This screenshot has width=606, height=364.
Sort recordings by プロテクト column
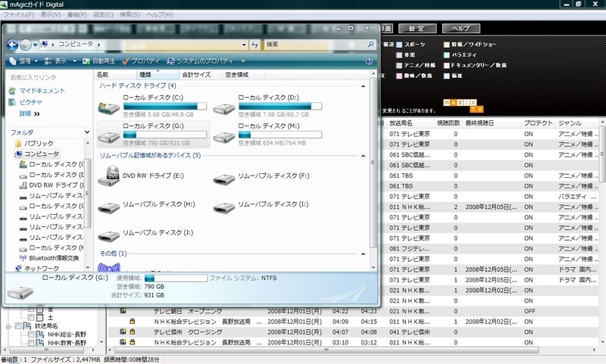(x=538, y=123)
